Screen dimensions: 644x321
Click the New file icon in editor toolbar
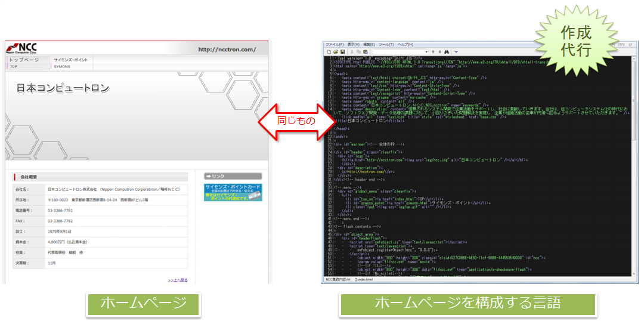tap(329, 52)
